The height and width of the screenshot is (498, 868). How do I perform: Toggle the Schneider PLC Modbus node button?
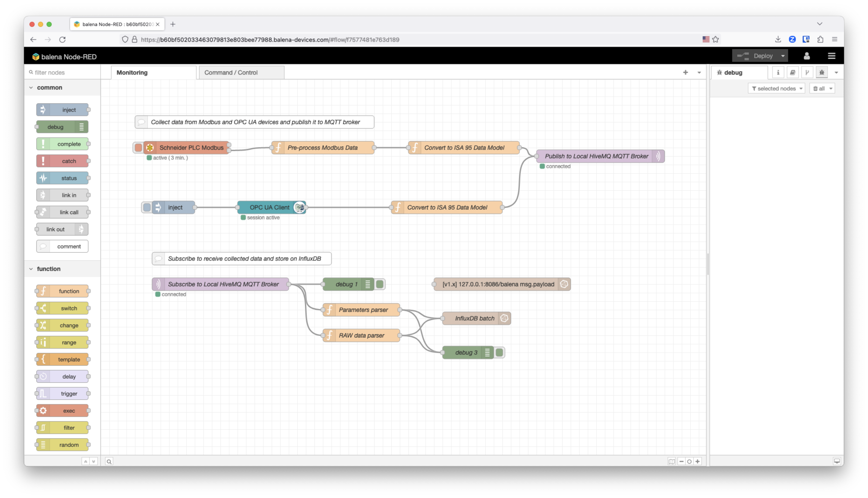click(x=139, y=147)
